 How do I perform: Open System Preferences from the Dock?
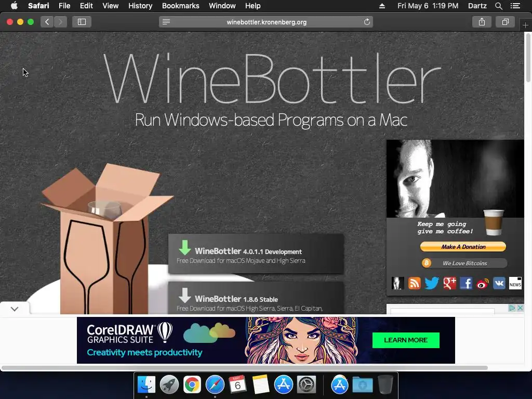click(x=307, y=385)
